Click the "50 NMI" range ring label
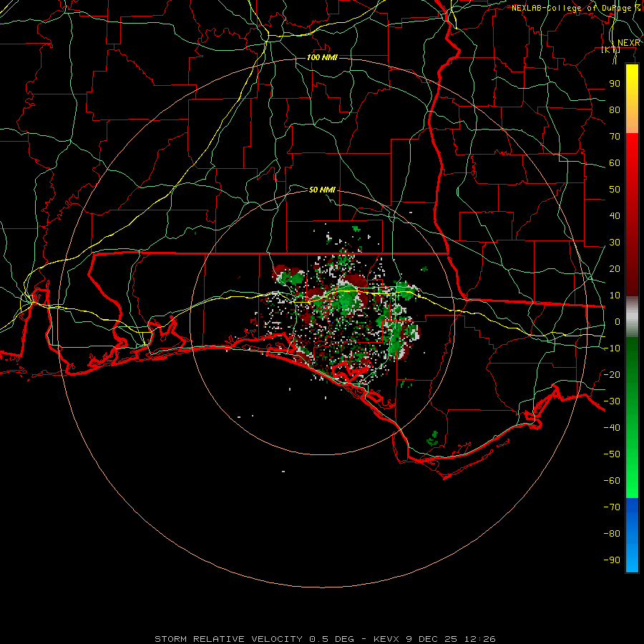The image size is (644, 644). coord(323,190)
